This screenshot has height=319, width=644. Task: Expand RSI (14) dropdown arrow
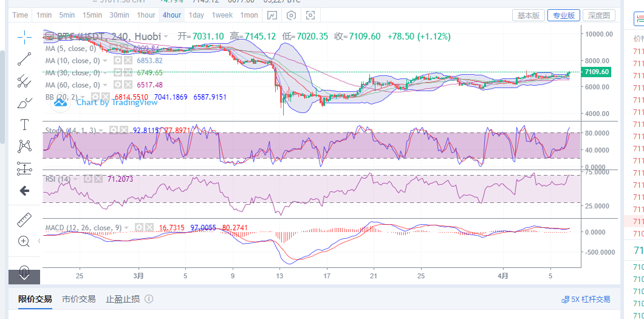point(75,179)
